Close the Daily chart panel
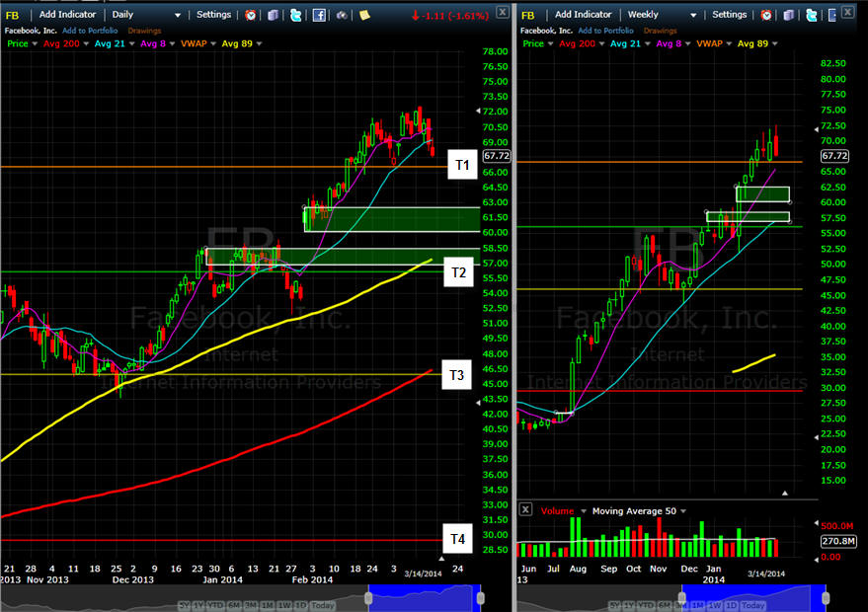The width and height of the screenshot is (868, 612). [x=502, y=12]
